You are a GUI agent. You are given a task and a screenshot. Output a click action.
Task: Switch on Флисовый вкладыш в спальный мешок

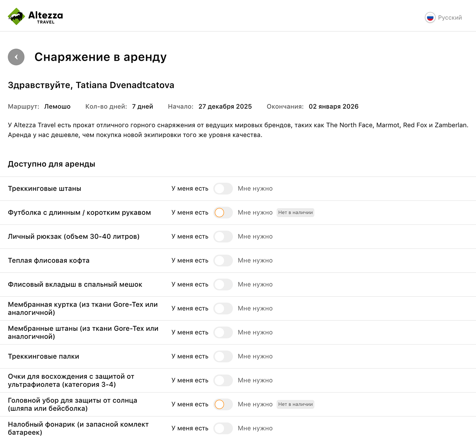coord(223,284)
